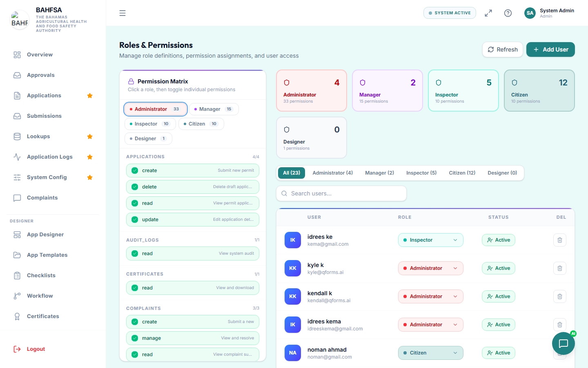Screen dimensions: 588x368
Task: Delete user kendall k
Action: pyautogui.click(x=560, y=296)
